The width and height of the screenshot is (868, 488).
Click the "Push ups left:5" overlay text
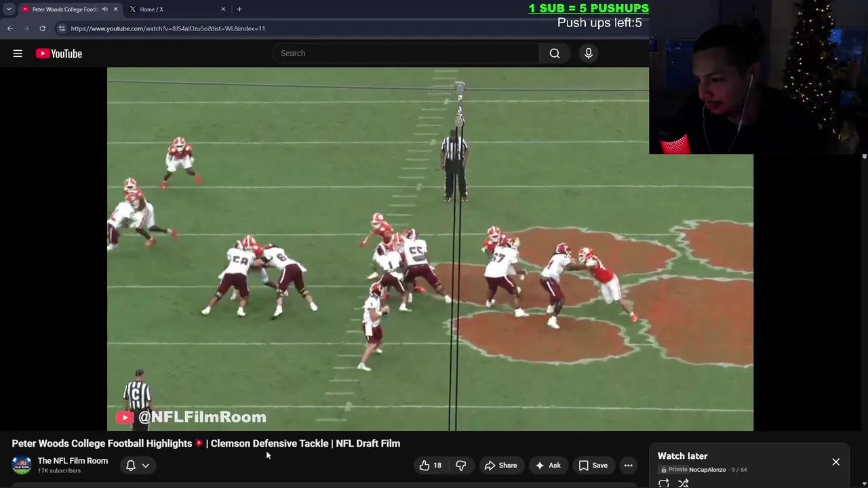[599, 23]
